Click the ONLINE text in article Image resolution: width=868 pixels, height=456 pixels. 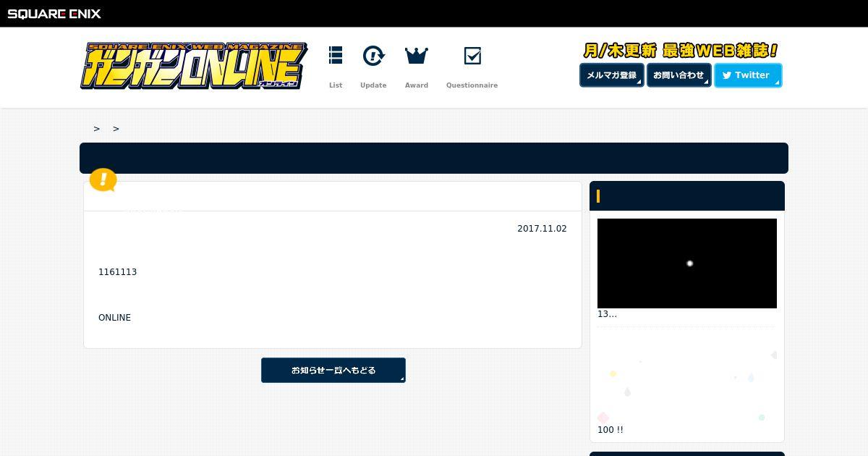pyautogui.click(x=114, y=318)
